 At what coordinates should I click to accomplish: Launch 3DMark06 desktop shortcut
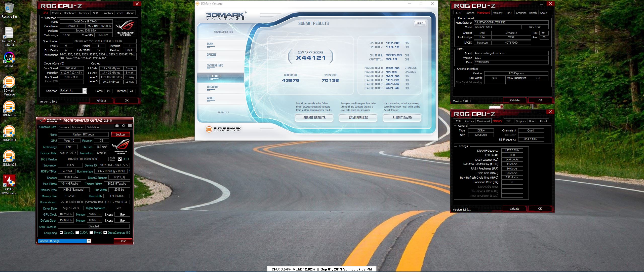[x=9, y=109]
